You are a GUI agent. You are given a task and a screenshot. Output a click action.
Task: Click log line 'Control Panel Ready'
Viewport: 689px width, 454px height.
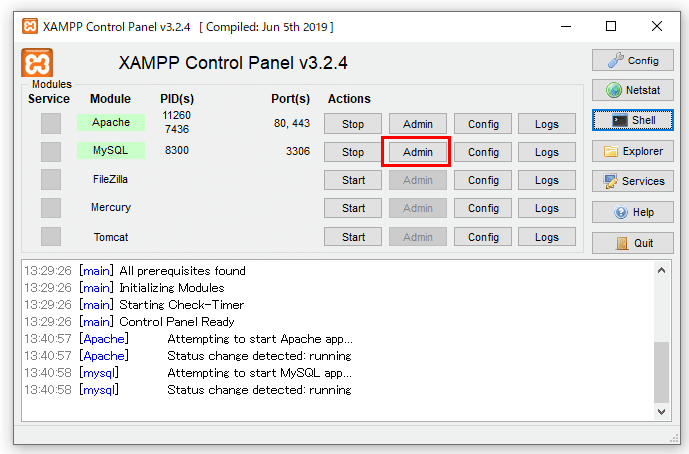[177, 322]
